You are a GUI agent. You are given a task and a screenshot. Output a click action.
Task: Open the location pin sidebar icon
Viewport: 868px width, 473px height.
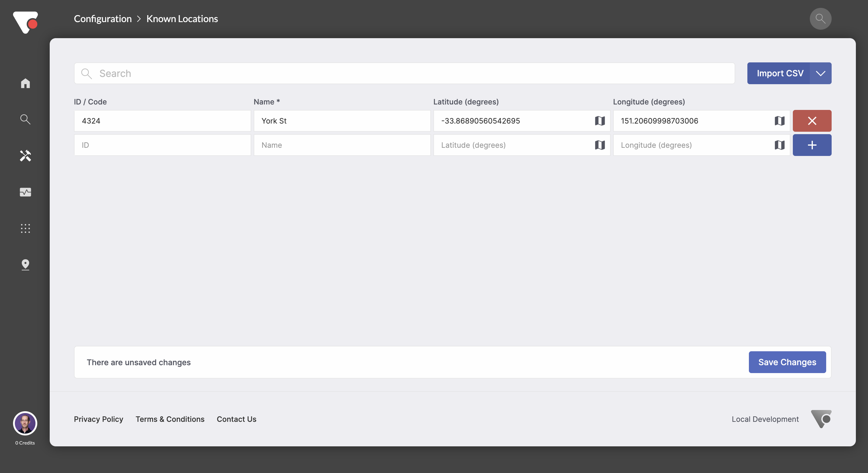(25, 265)
